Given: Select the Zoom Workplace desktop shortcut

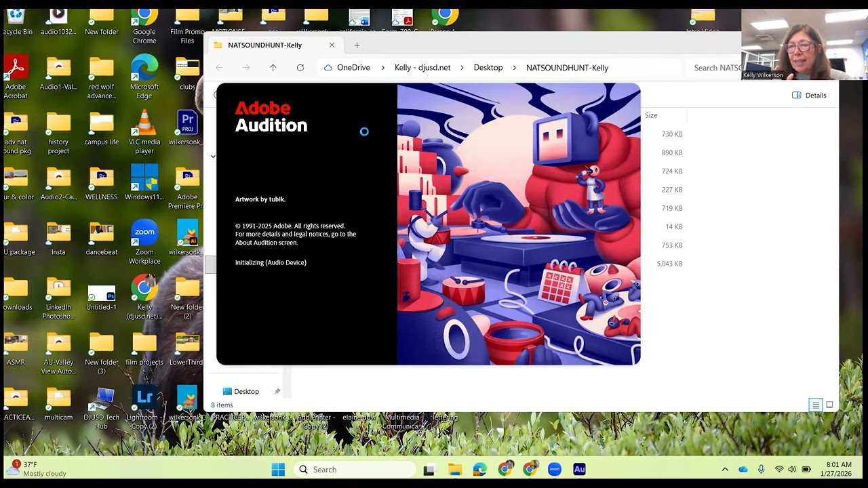Looking at the screenshot, I should (x=144, y=243).
